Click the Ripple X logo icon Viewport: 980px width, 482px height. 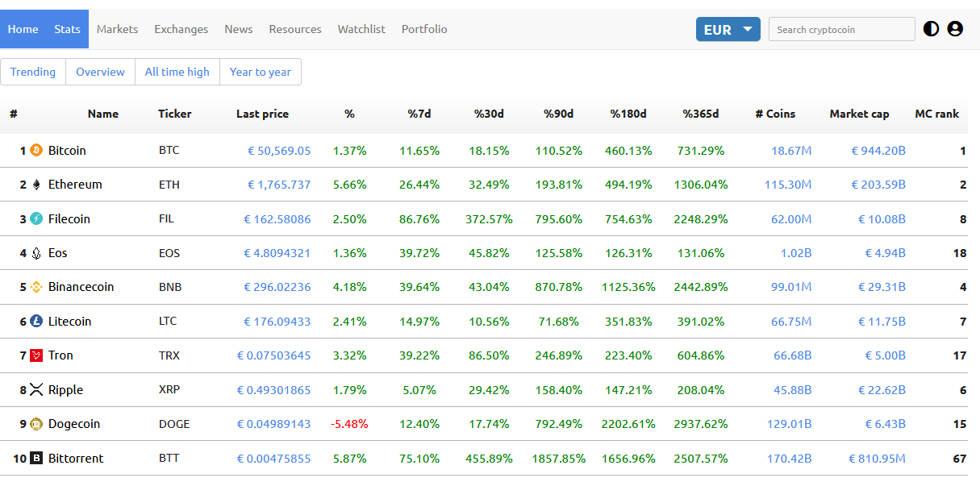click(35, 389)
